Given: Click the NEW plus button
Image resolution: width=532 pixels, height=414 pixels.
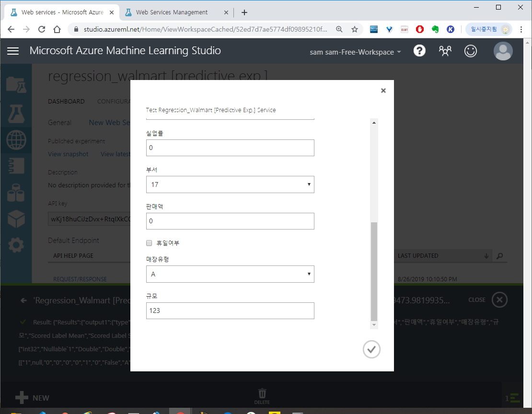Looking at the screenshot, I should tap(32, 398).
